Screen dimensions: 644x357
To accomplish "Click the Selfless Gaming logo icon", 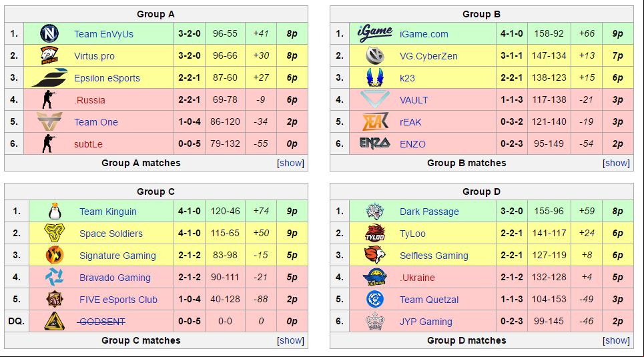I will (374, 255).
